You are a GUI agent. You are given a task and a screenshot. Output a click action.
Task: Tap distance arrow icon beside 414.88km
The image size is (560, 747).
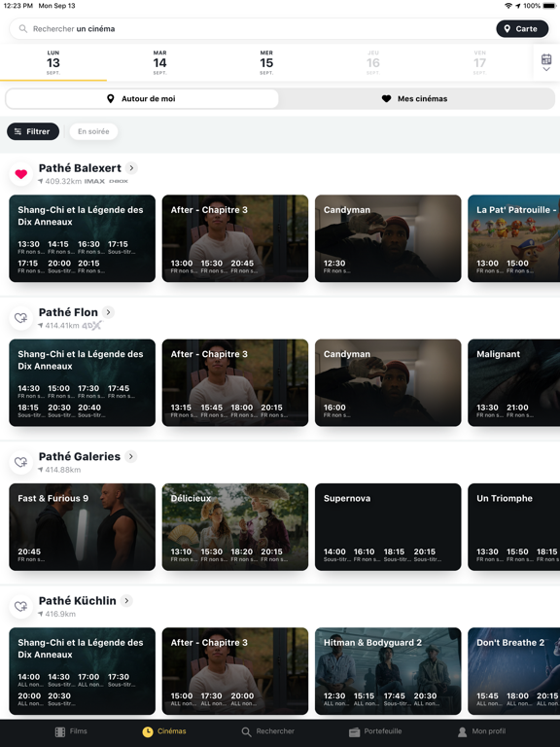pos(41,470)
